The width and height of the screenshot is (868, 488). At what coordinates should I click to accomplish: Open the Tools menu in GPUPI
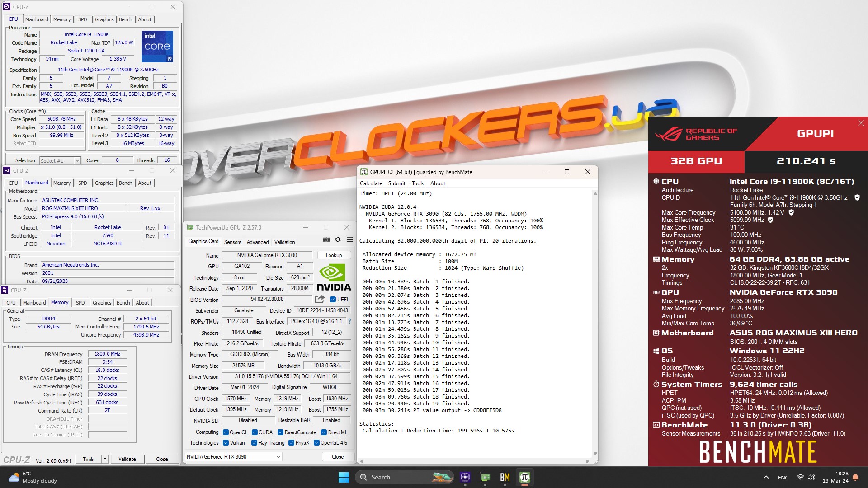[418, 183]
